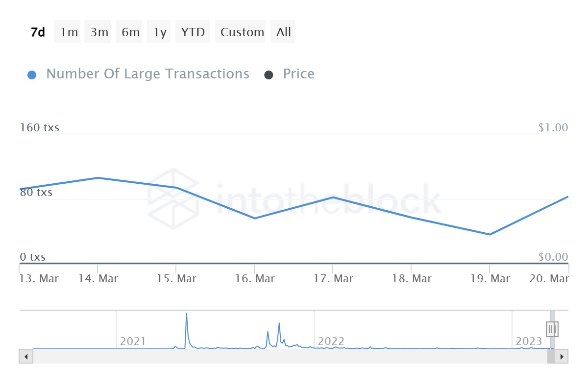Click the scrollbar right arrow
This screenshot has width=588, height=392.
click(562, 356)
